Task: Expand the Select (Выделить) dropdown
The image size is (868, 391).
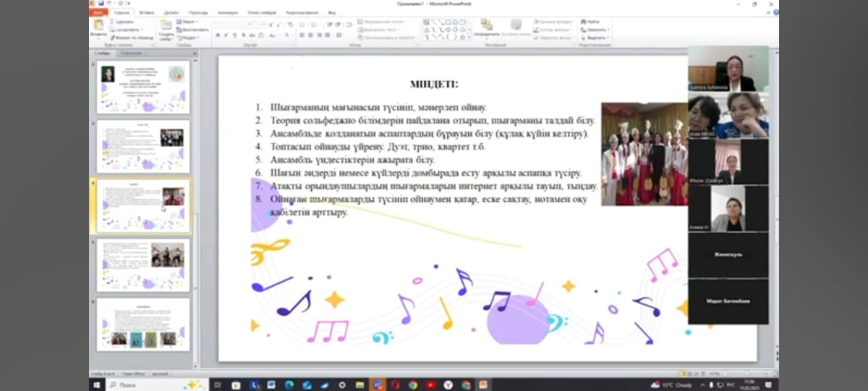Action: click(597, 38)
